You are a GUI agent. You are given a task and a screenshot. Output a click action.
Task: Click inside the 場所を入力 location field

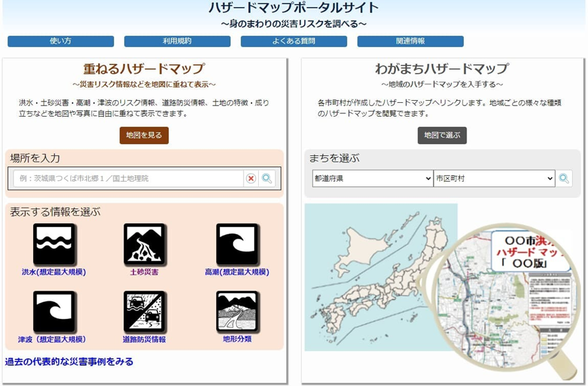click(133, 179)
